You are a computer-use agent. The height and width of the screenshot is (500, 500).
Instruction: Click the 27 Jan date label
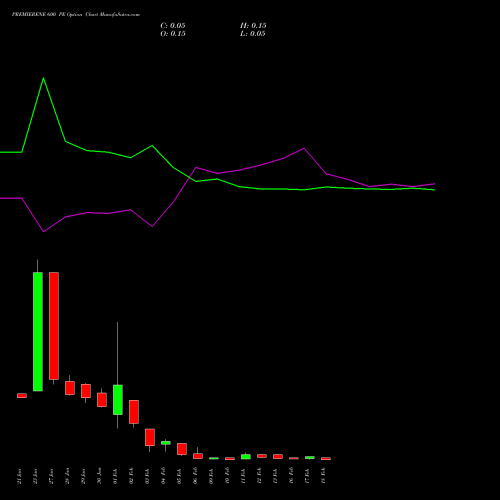[51, 476]
